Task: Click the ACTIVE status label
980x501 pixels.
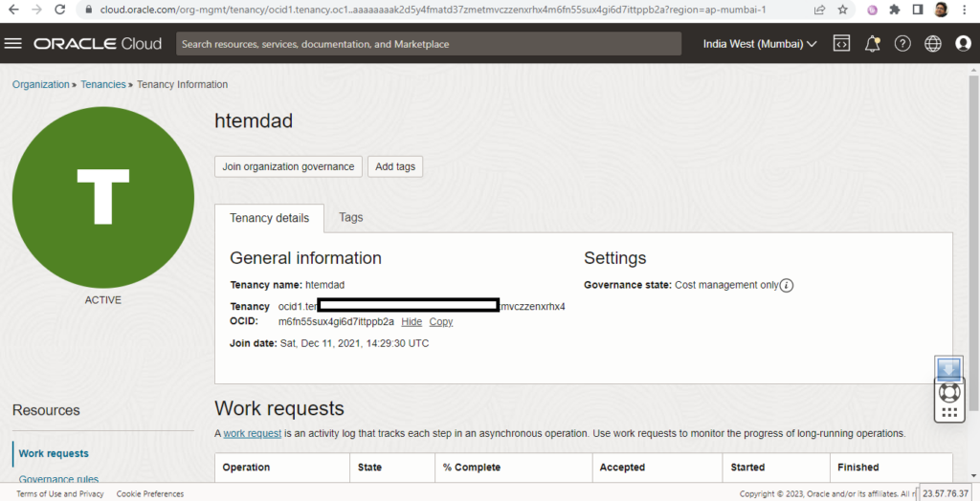Action: click(x=103, y=300)
